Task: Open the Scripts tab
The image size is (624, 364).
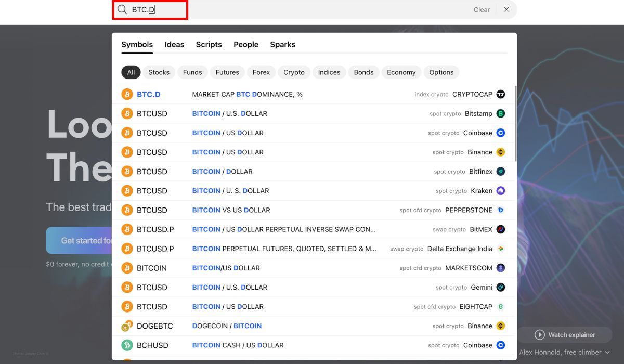Action: coord(209,45)
